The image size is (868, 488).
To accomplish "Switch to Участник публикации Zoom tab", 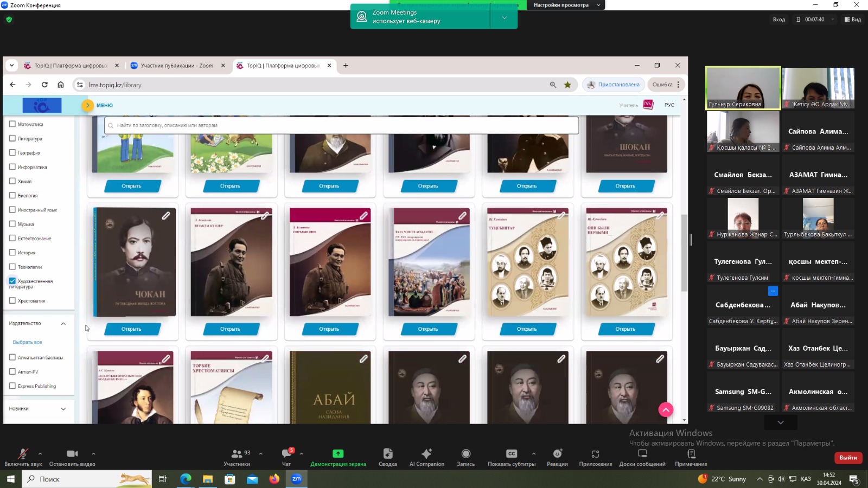I will click(x=177, y=66).
